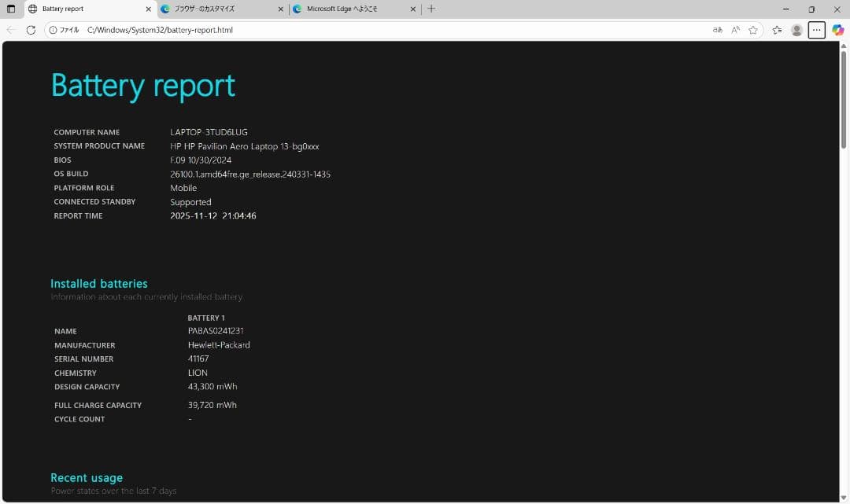Launch Copilot from the toolbar
The width and height of the screenshot is (850, 504).
click(837, 30)
